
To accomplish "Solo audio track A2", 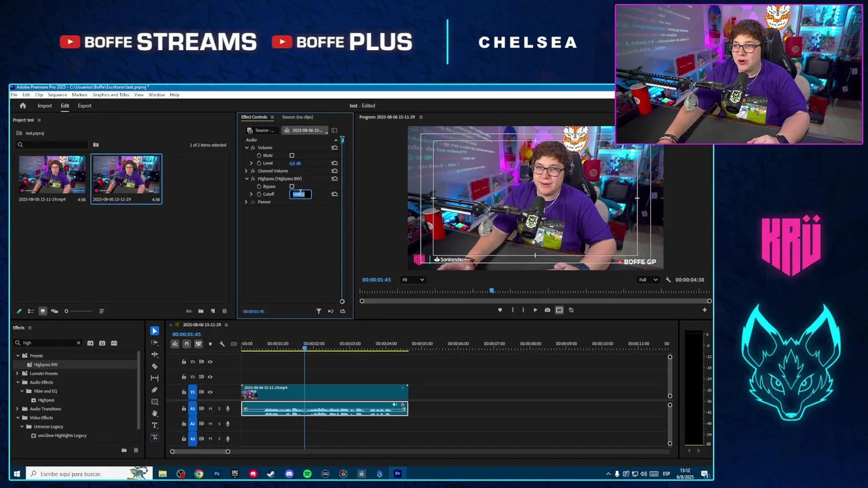I will 218,424.
